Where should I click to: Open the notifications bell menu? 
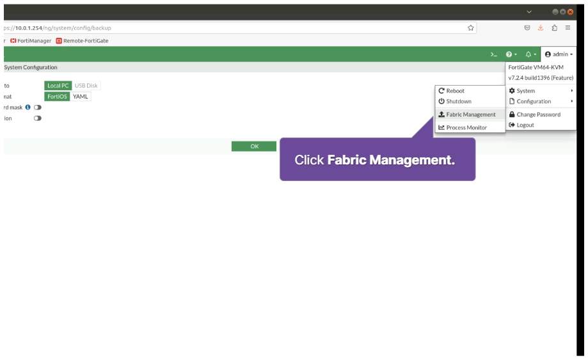530,54
